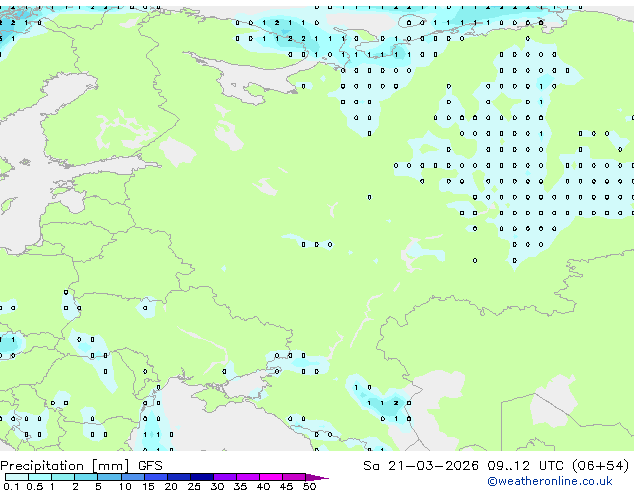Viewport: 634px width, 490px height.
Task: Pick the 1–2 mm legend swatch
Action: (63, 477)
